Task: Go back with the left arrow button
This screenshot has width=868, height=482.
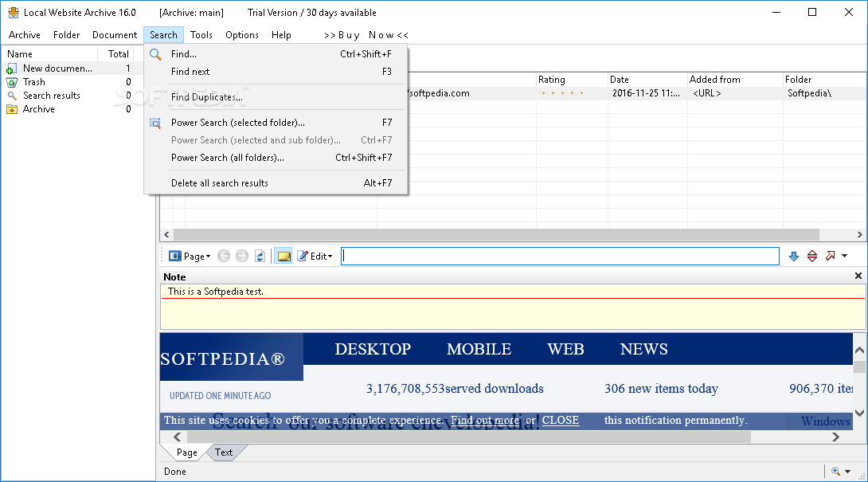Action: coord(224,256)
